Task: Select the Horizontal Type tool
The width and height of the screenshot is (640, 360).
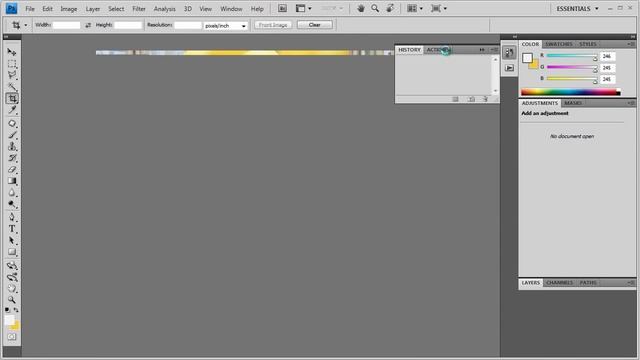Action: pos(12,229)
